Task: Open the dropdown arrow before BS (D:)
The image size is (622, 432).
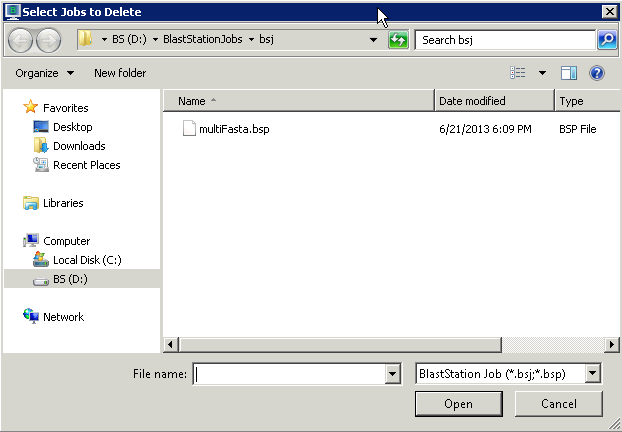Action: tap(104, 39)
